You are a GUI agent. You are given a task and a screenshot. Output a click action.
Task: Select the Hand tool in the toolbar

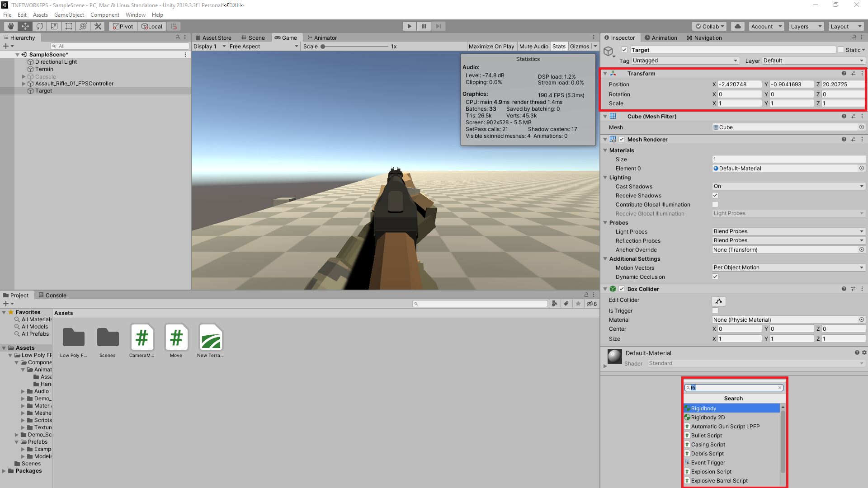tap(10, 26)
